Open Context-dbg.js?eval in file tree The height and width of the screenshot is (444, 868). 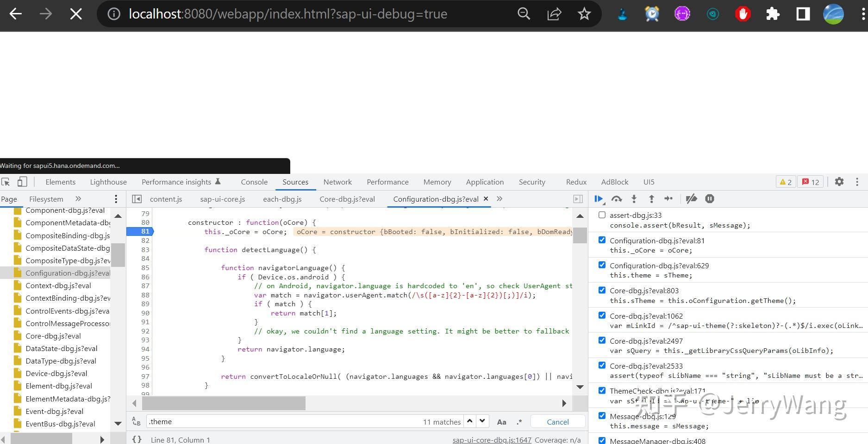(x=58, y=285)
